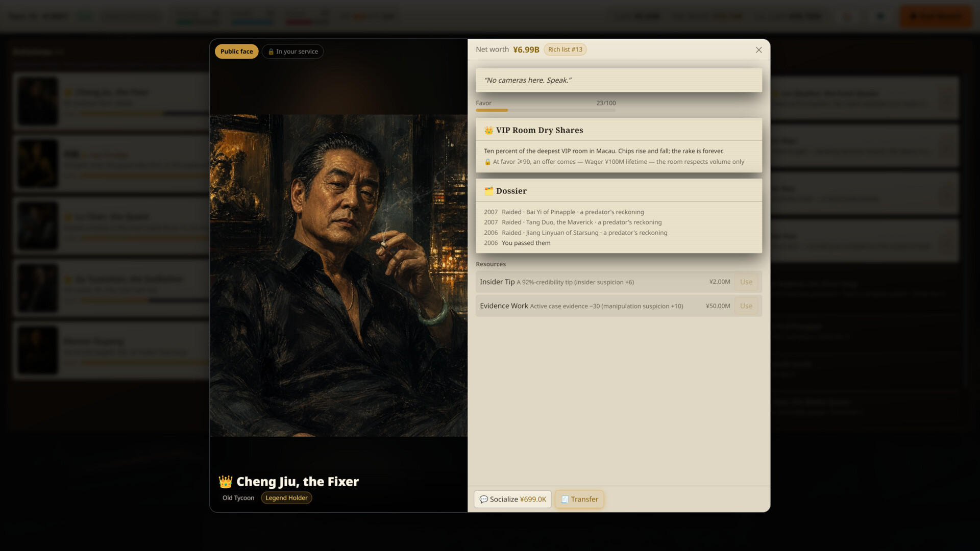Click the Evidence Work ¥50.00M price

tap(718, 306)
